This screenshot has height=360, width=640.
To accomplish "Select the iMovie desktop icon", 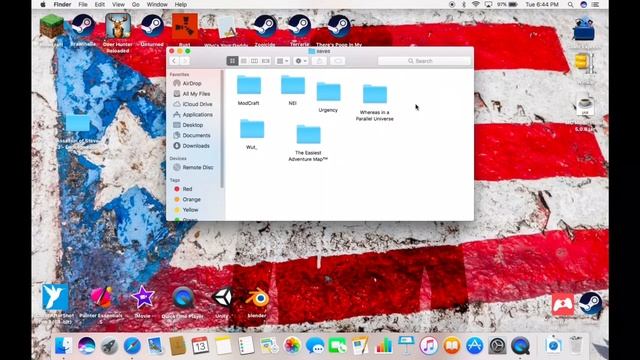I will pyautogui.click(x=142, y=298).
